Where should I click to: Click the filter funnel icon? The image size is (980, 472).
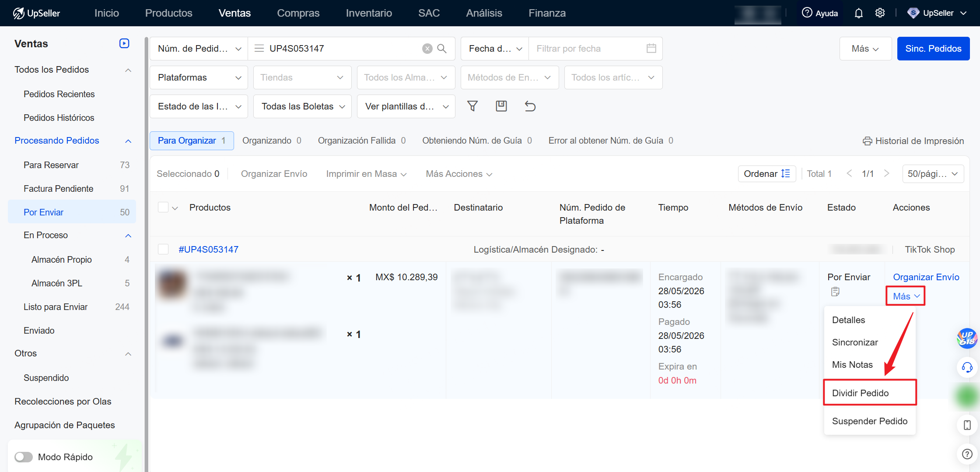point(472,106)
